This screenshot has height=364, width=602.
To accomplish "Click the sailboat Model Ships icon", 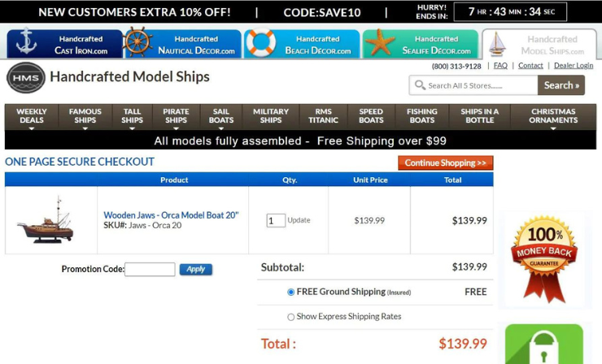I will click(x=496, y=44).
